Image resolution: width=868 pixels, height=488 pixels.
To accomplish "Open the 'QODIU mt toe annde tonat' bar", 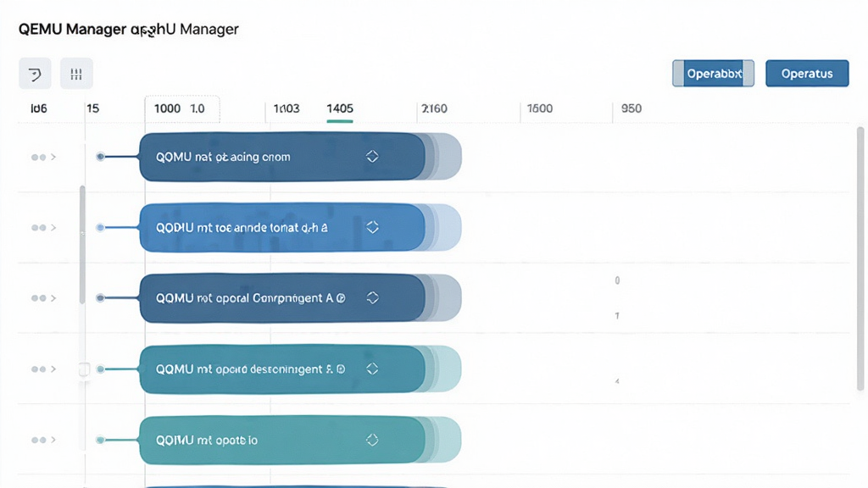I will coord(282,227).
